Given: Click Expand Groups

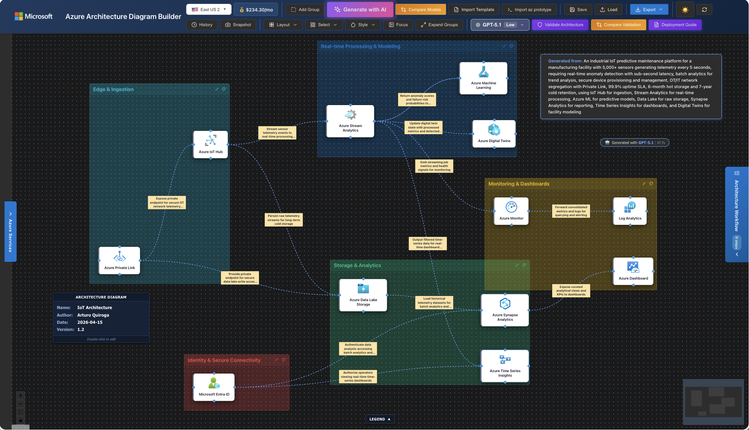Looking at the screenshot, I should (x=439, y=25).
